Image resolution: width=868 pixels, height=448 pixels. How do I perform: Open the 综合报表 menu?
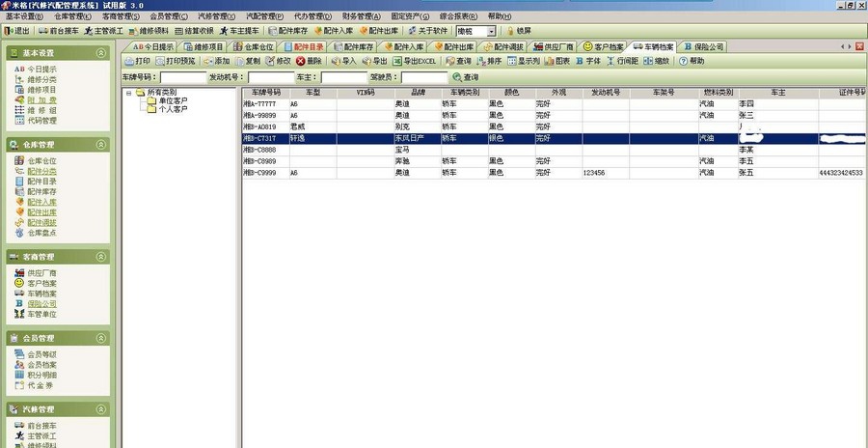click(458, 16)
